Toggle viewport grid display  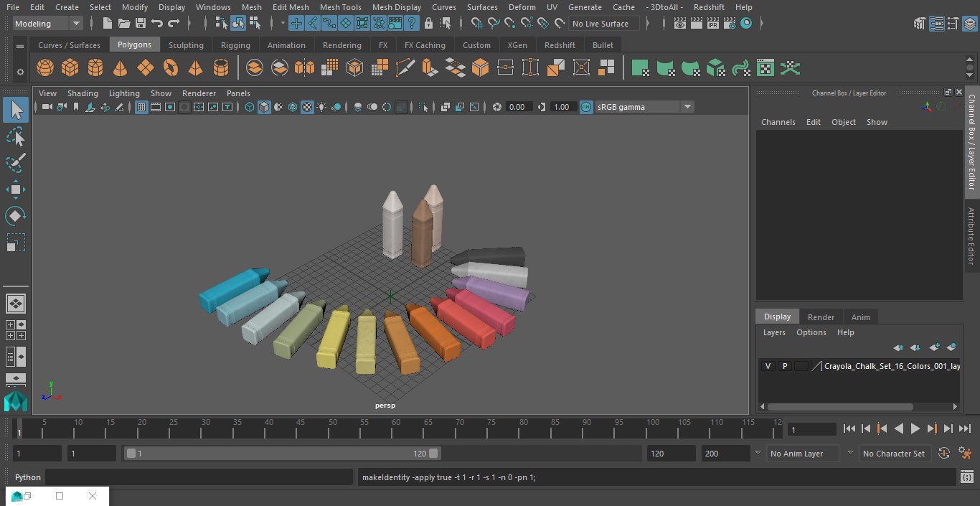(x=141, y=107)
